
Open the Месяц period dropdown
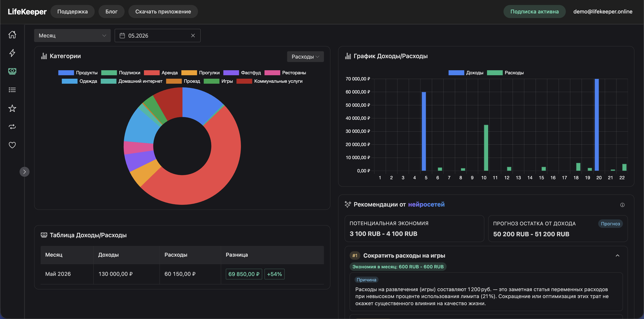click(72, 36)
